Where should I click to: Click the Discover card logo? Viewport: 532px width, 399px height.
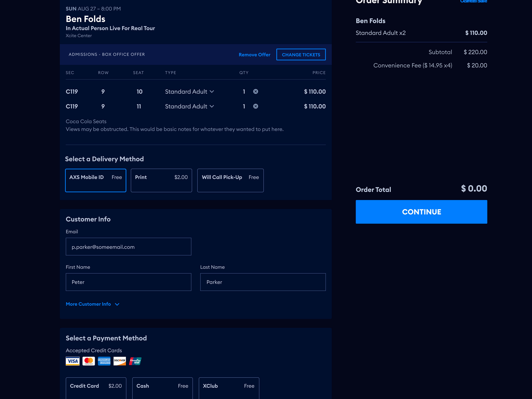click(120, 361)
